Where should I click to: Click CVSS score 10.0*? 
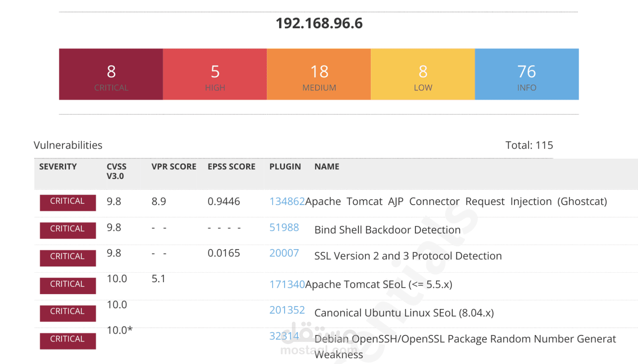click(120, 330)
